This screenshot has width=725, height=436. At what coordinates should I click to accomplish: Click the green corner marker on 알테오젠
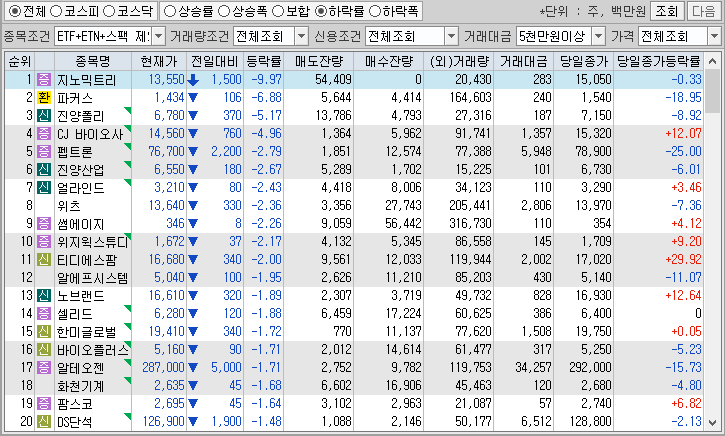(x=128, y=362)
